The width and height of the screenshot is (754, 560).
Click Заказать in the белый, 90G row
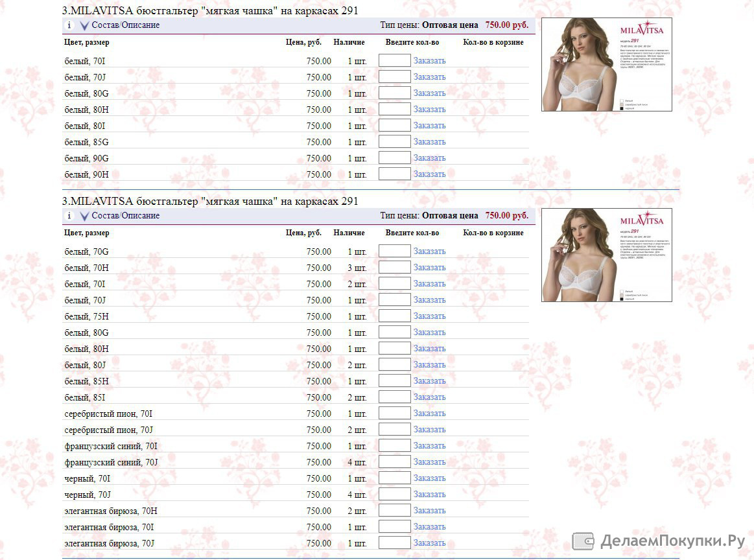coord(429,158)
